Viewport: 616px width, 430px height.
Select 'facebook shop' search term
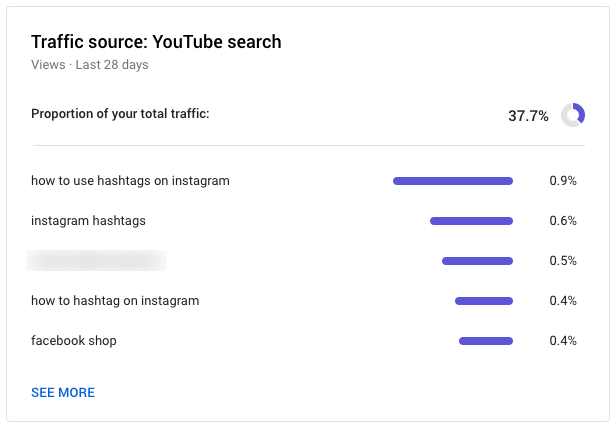74,341
